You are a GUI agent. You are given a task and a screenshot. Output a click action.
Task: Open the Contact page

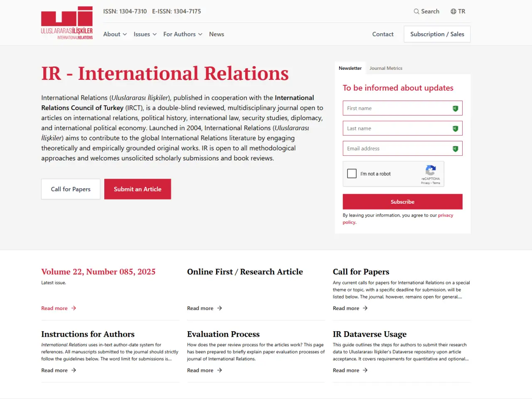383,34
